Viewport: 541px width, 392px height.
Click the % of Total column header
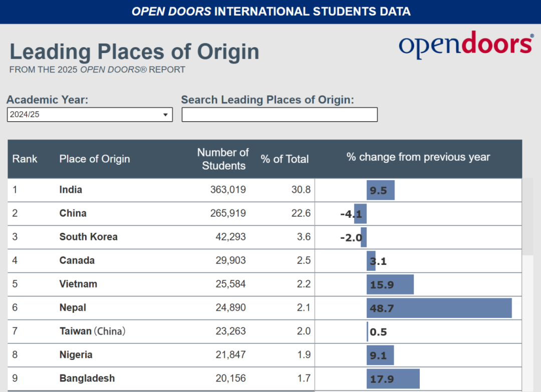(x=285, y=159)
